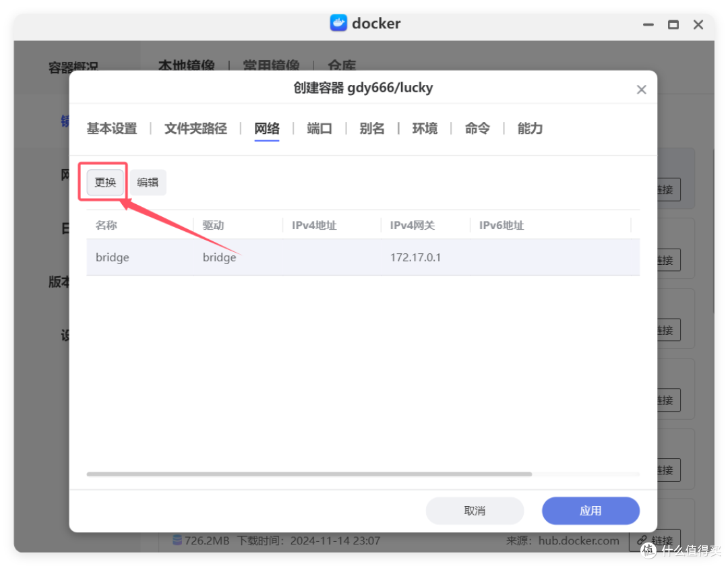728x566 pixels.
Task: Click 取消 to cancel container creation
Action: click(474, 511)
